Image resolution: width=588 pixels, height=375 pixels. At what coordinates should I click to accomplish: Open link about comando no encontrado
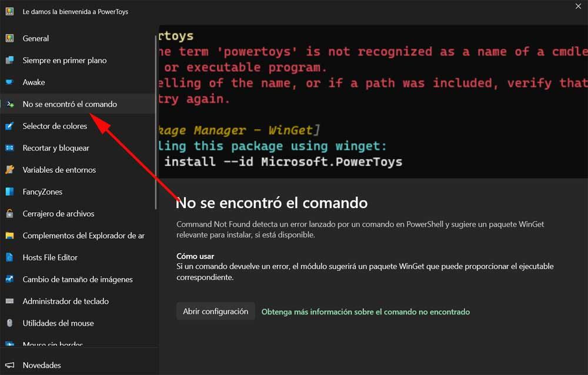coord(365,312)
